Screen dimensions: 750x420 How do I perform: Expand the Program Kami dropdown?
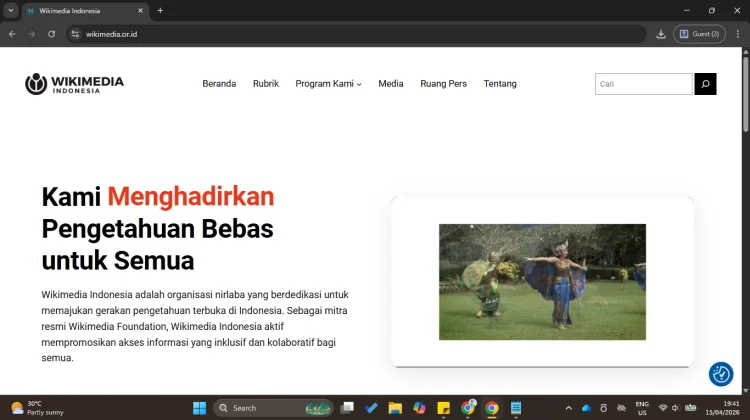[x=328, y=84]
